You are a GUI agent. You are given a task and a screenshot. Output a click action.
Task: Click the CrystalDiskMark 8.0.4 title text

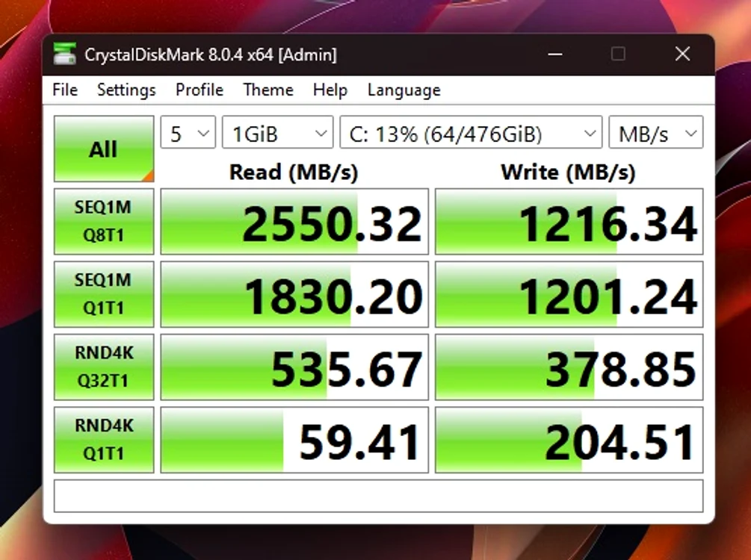click(211, 55)
